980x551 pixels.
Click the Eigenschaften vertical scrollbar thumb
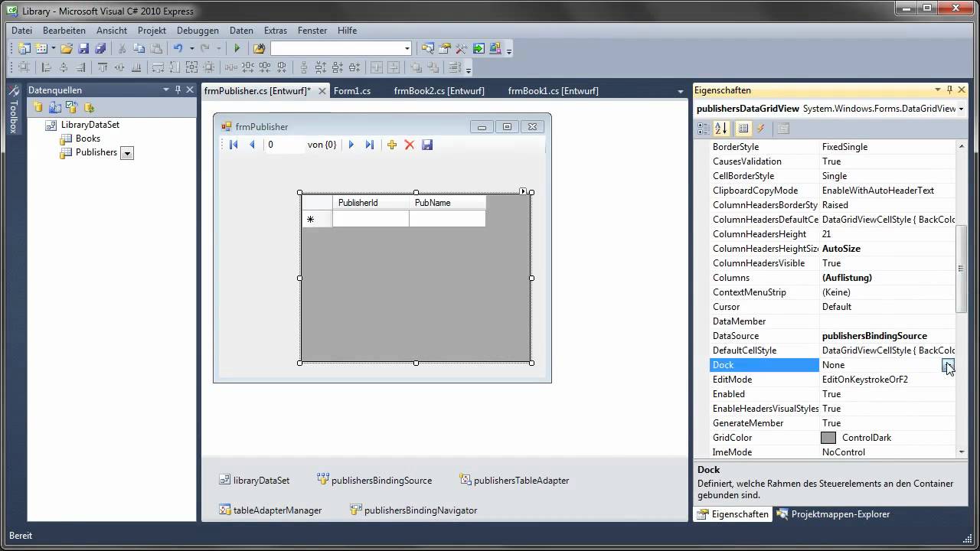pos(962,268)
